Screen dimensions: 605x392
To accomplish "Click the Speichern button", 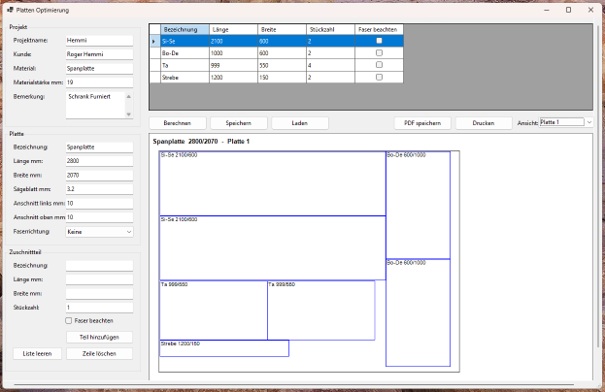I will pos(238,123).
